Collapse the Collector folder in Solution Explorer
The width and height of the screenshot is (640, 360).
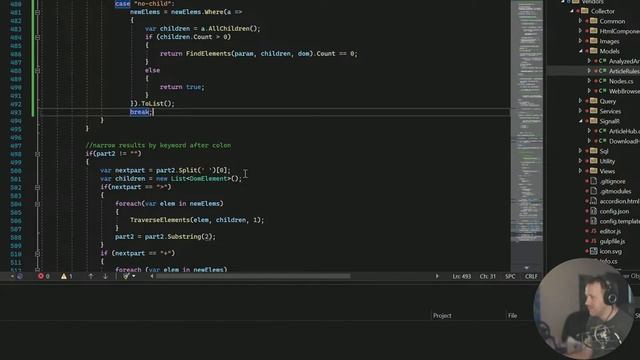pyautogui.click(x=572, y=11)
